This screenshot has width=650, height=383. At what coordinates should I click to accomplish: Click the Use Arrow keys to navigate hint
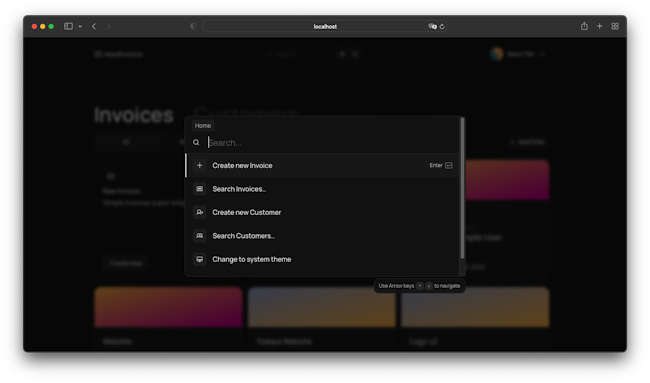click(x=419, y=286)
